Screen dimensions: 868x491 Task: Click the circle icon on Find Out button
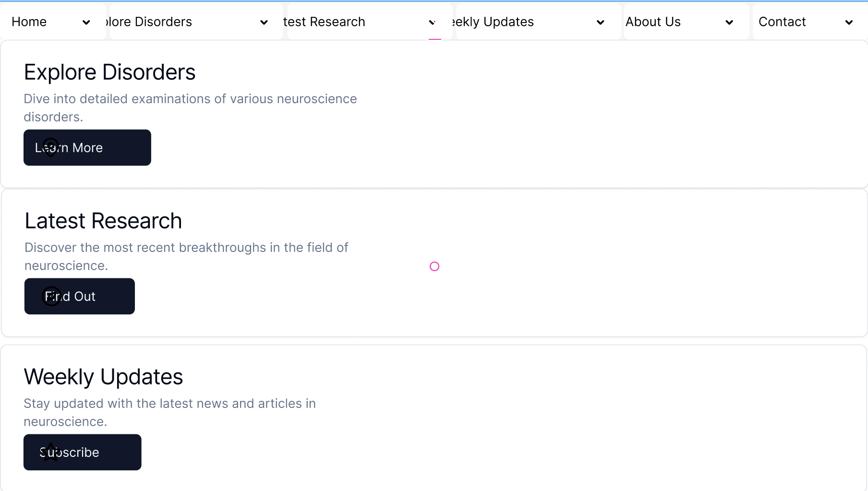tap(51, 297)
